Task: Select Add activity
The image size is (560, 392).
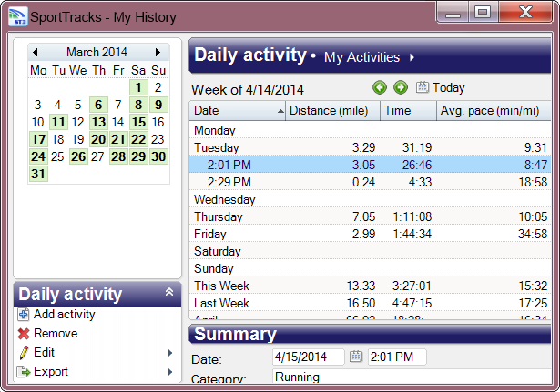Action: click(65, 315)
